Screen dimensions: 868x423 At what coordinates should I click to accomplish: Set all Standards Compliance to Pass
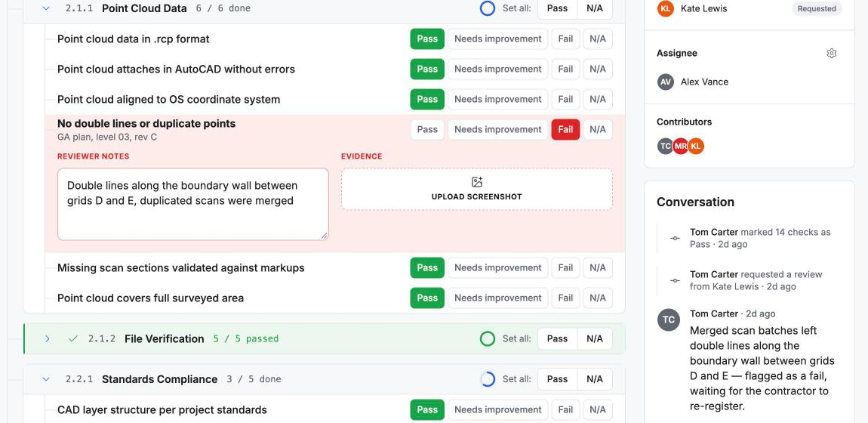coord(557,379)
